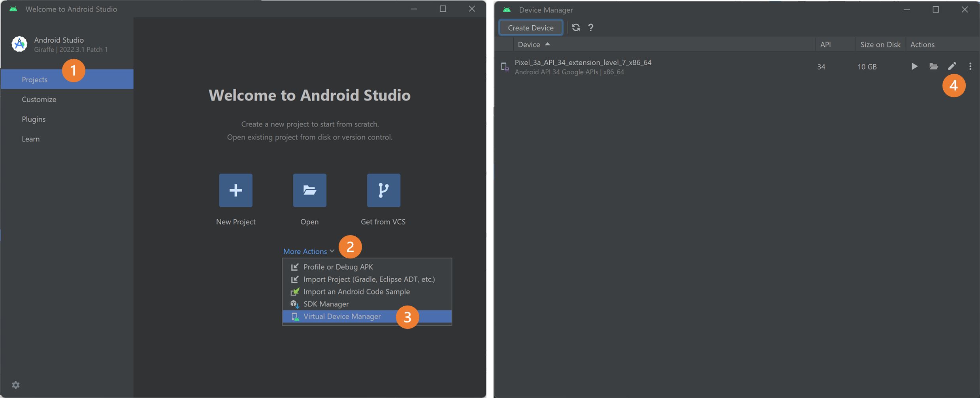Choose Import an Android Code Sample
The width and height of the screenshot is (980, 398).
click(367, 292)
